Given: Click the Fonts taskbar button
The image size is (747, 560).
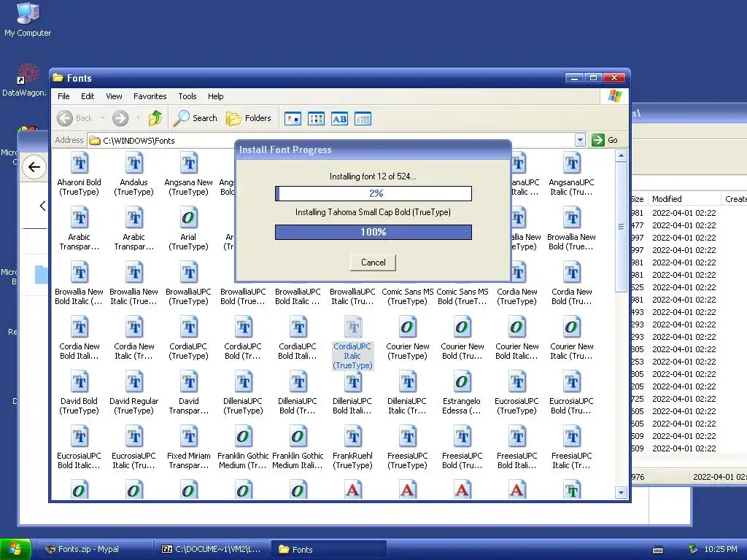Looking at the screenshot, I should pos(328,550).
